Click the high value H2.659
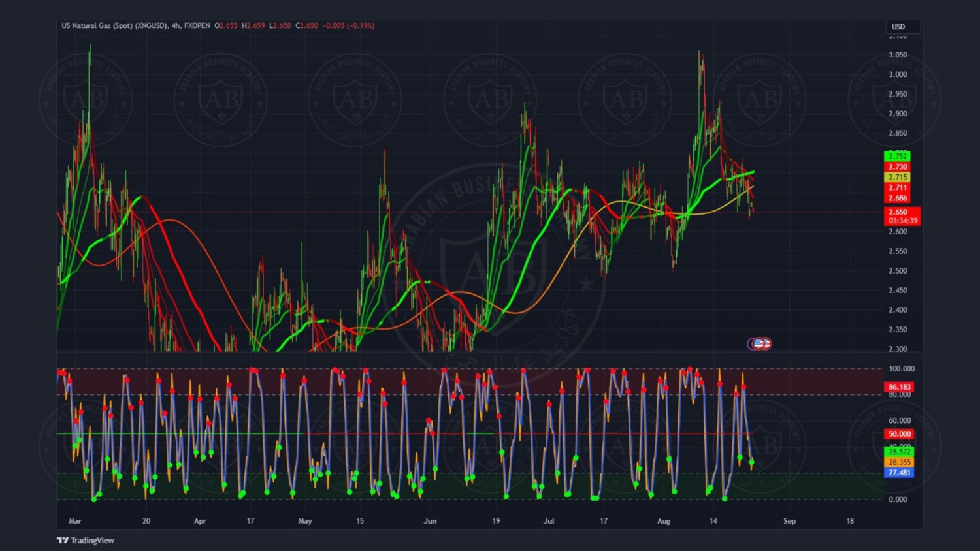Image resolution: width=980 pixels, height=551 pixels. (x=253, y=25)
